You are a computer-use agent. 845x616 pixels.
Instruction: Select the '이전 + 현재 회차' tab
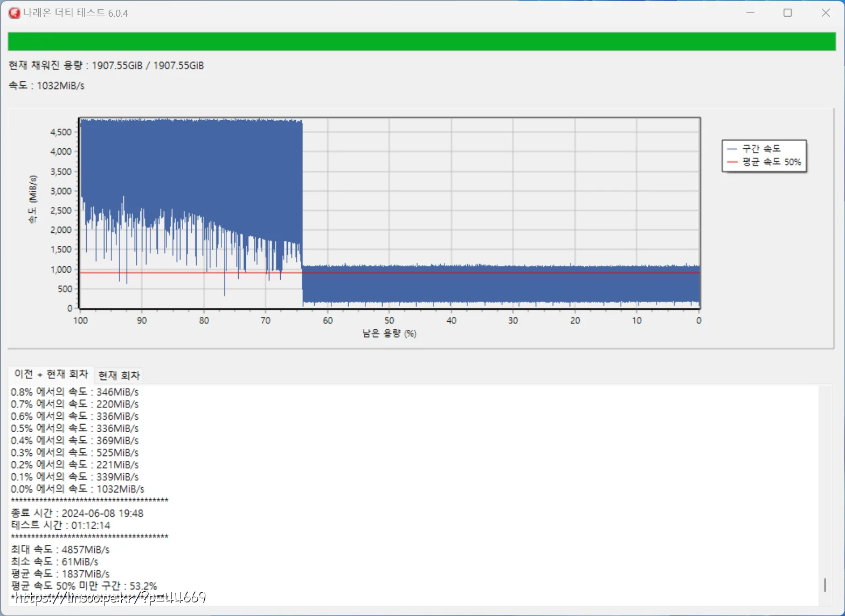coord(51,374)
